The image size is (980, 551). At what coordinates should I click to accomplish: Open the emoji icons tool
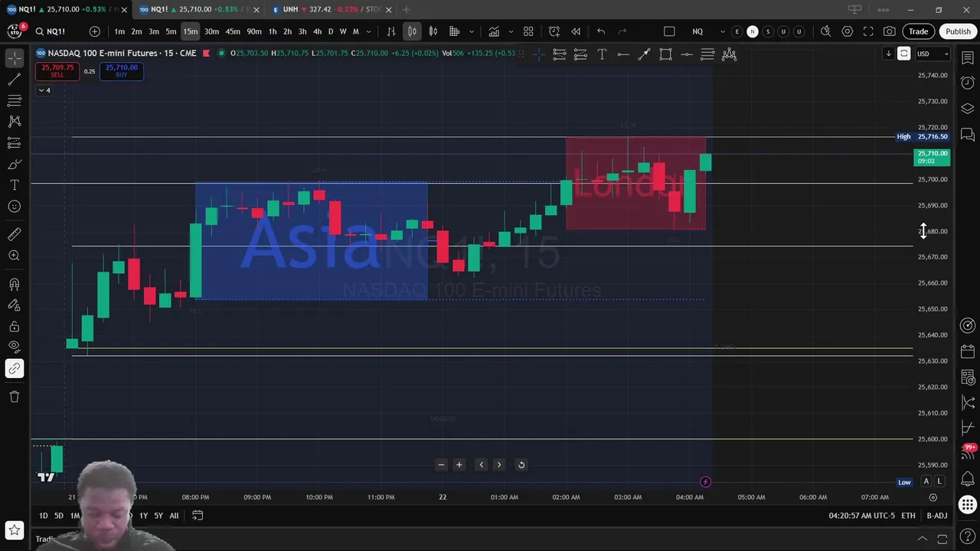pos(14,207)
